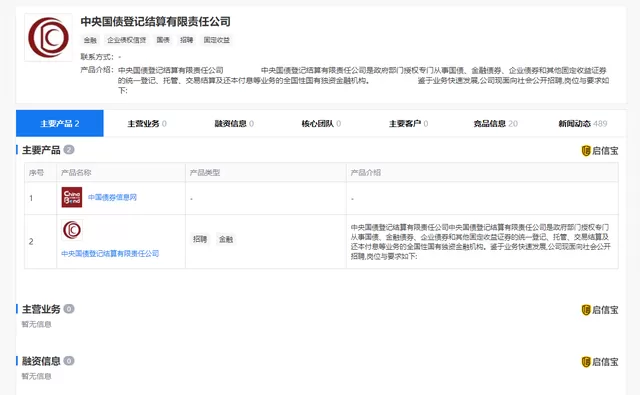640x395 pixels.
Task: Open the 主要客户 tab
Action: 409,124
